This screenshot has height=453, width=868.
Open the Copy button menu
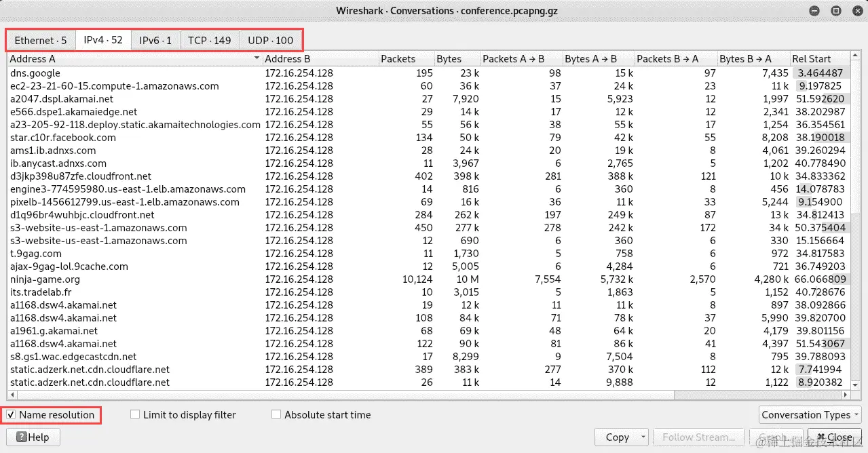[622, 437]
